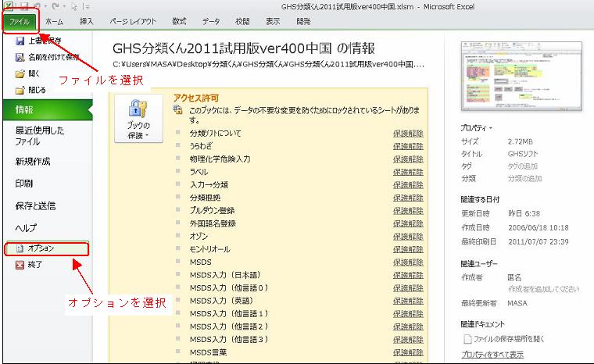
Task: Click the 保護解除 link for うらわざ
Action: click(408, 146)
